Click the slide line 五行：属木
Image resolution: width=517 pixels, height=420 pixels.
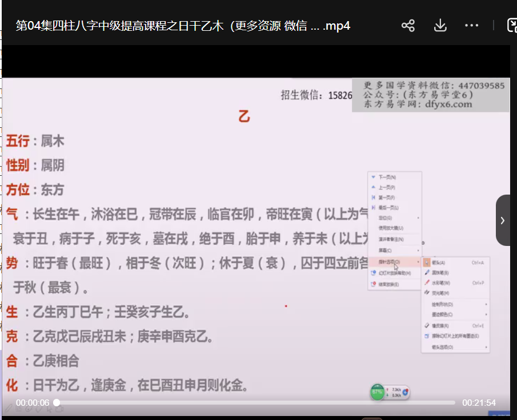tap(35, 141)
